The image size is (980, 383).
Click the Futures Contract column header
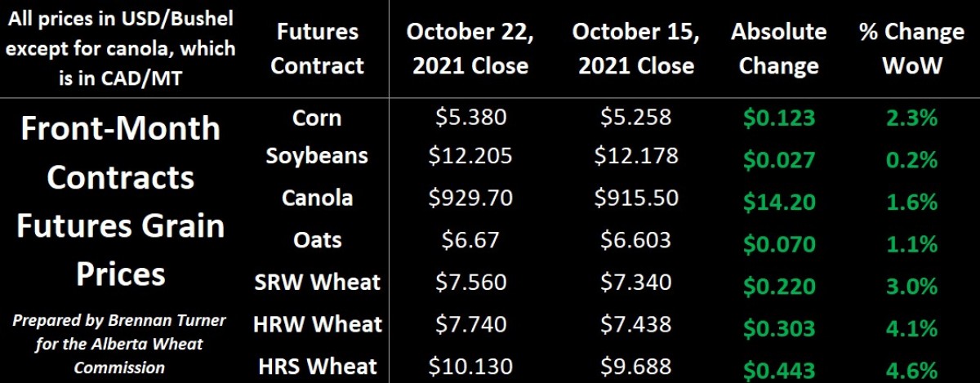tap(317, 48)
